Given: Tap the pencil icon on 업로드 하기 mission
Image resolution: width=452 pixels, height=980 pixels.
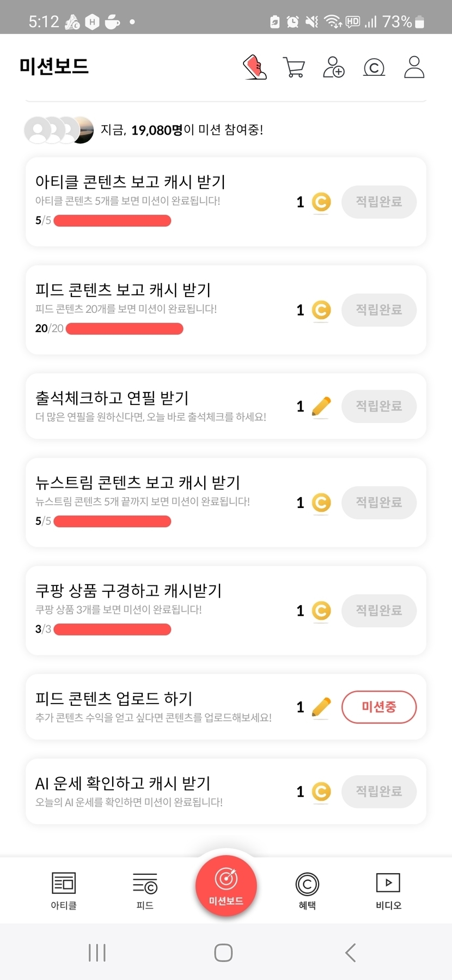Looking at the screenshot, I should [321, 707].
